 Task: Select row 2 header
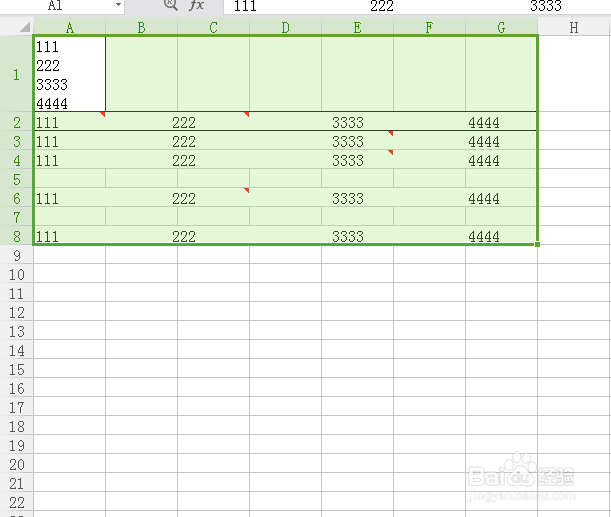click(x=16, y=122)
